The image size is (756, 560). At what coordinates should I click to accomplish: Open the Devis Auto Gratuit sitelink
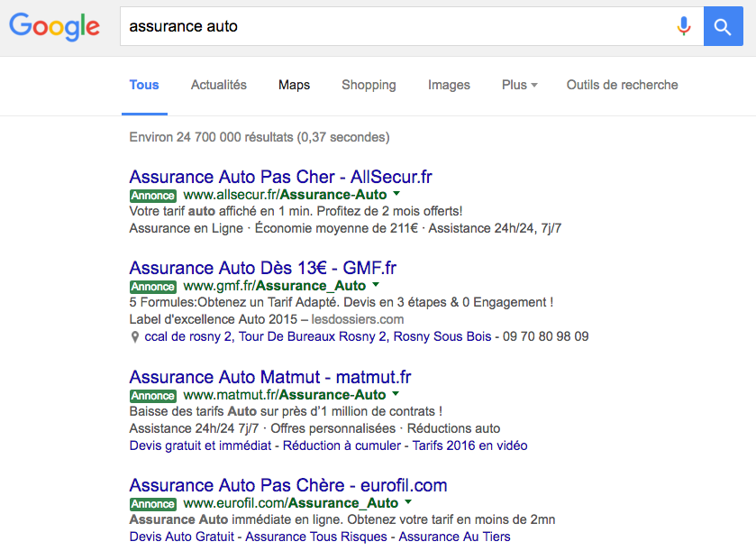point(182,537)
